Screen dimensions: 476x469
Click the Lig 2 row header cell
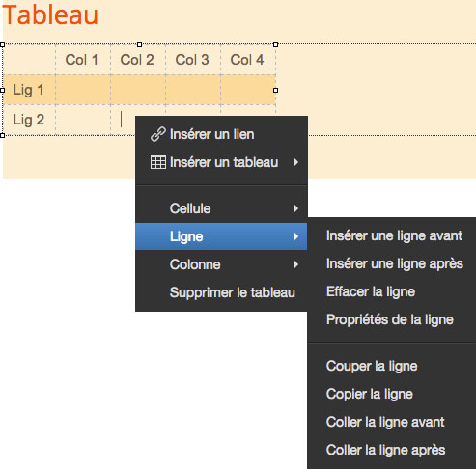pos(29,120)
